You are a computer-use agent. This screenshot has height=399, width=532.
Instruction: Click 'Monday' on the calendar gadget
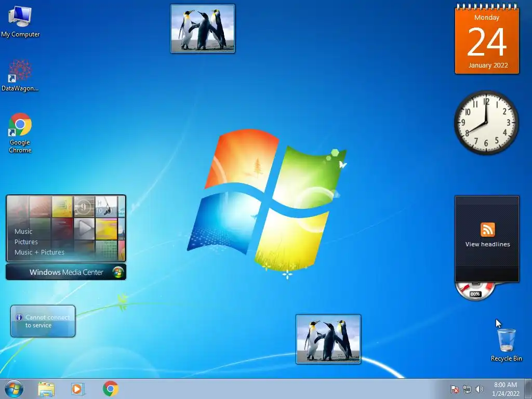(x=486, y=17)
